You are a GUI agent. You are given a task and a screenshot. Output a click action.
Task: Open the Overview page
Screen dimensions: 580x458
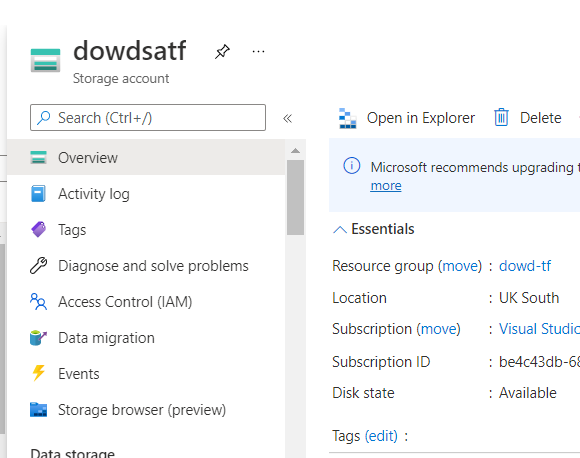[x=146, y=157]
